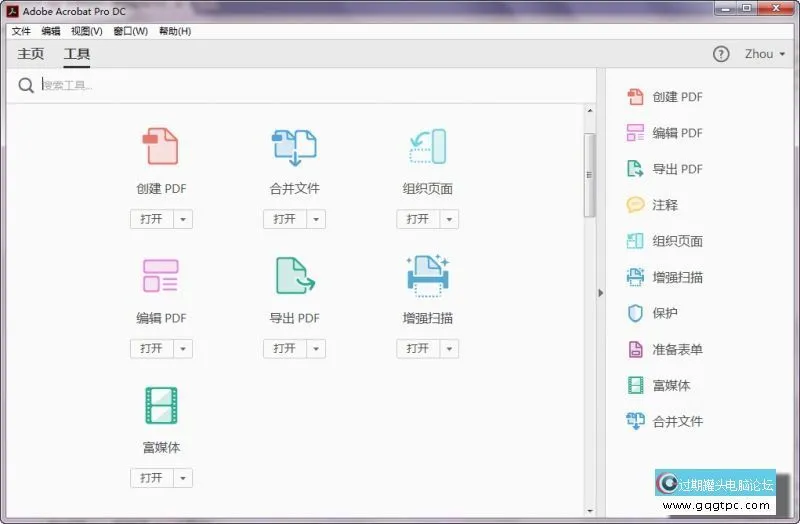Click the 编辑 PDF large tool icon
This screenshot has width=800, height=524.
(x=160, y=276)
